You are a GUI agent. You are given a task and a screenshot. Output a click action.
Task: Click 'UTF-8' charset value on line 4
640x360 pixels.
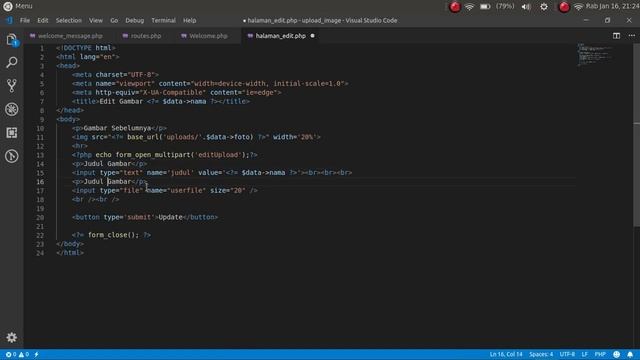(141, 75)
